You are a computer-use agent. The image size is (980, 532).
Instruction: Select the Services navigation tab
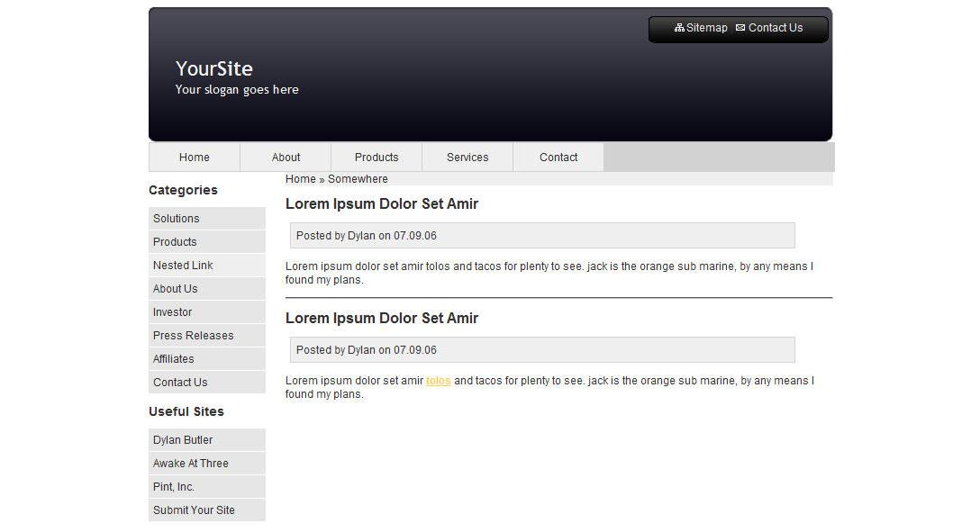point(467,158)
